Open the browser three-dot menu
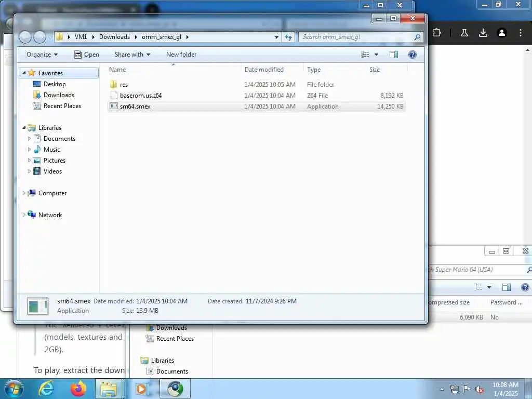 [x=521, y=33]
